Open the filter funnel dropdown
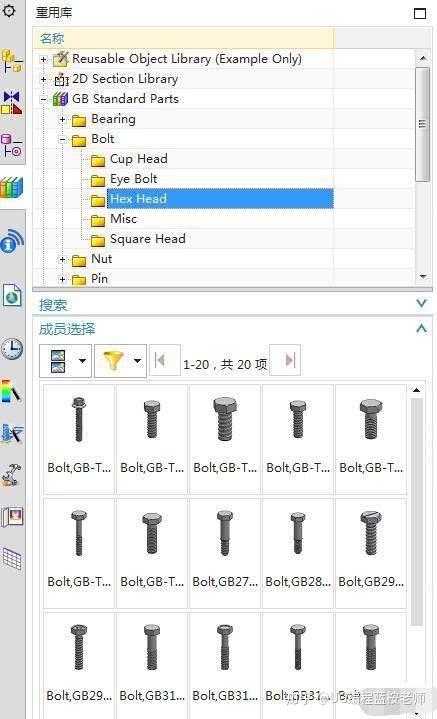 click(137, 361)
